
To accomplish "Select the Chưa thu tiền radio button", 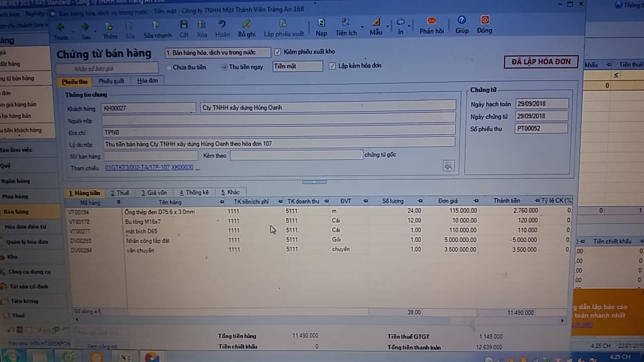I will [169, 67].
